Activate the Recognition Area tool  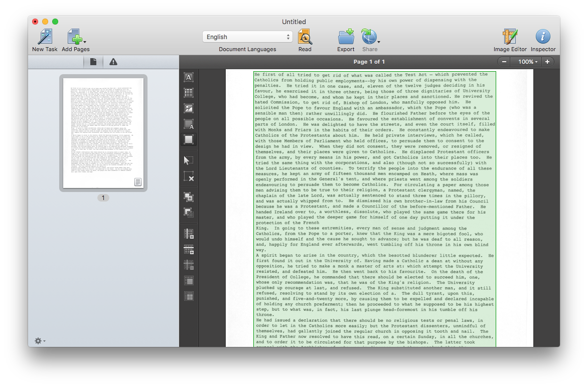tap(189, 139)
